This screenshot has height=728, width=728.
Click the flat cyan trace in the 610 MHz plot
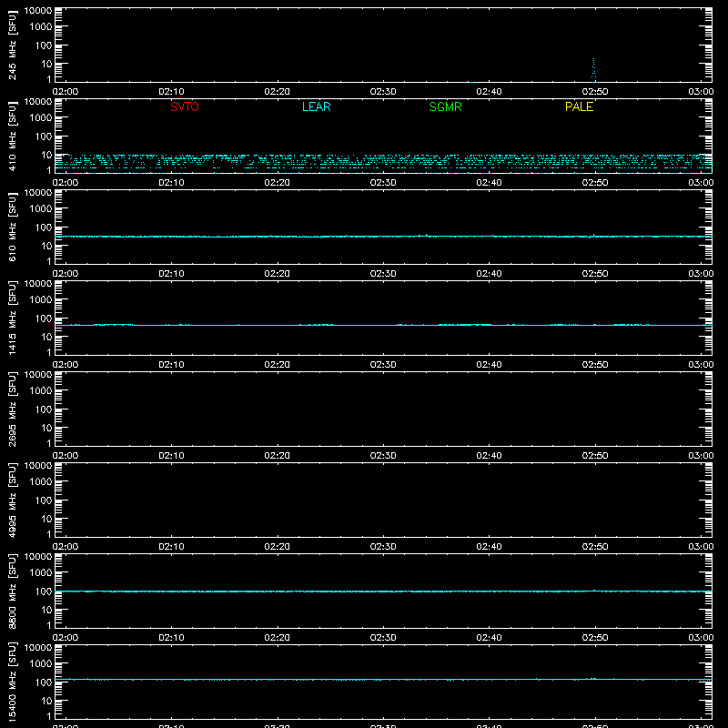383,237
